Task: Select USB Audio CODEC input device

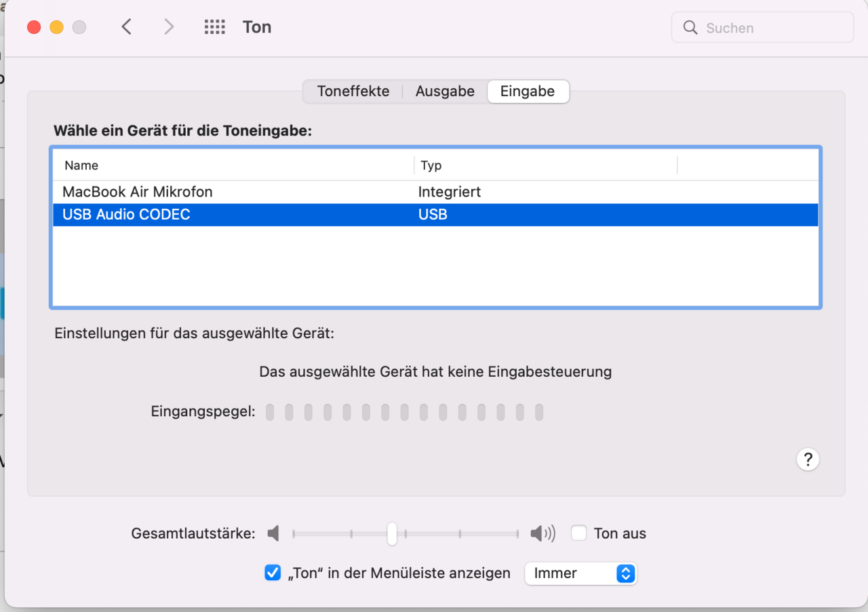Action: click(x=126, y=215)
